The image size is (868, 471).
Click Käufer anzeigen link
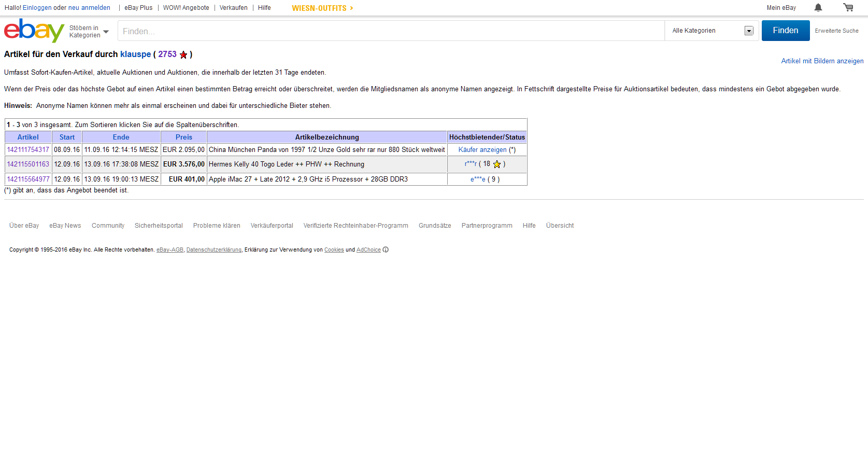(482, 149)
